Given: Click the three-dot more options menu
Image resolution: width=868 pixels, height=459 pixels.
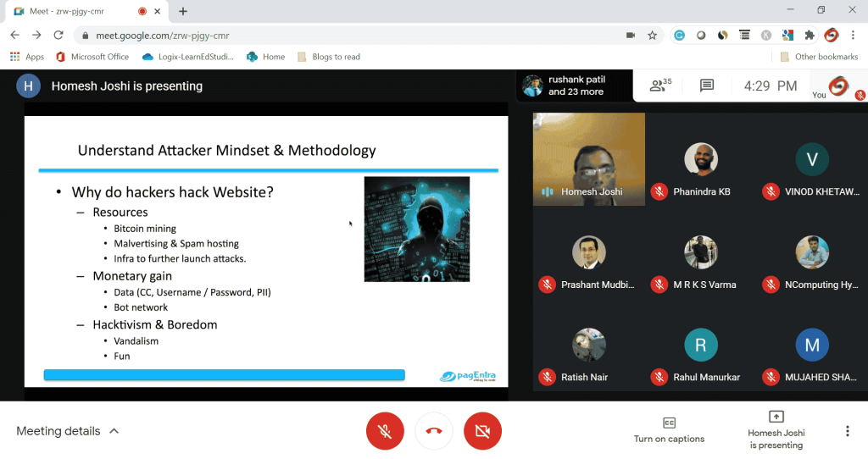Looking at the screenshot, I should pyautogui.click(x=847, y=431).
